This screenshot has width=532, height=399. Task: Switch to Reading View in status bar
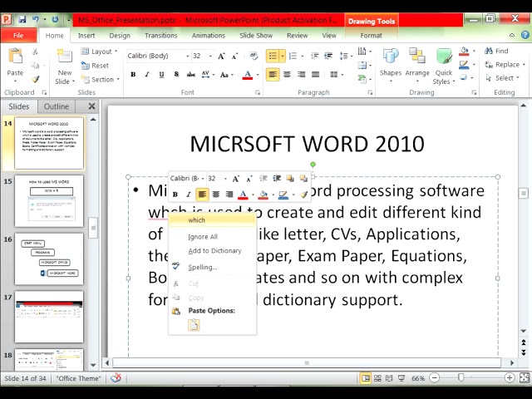[x=389, y=378]
